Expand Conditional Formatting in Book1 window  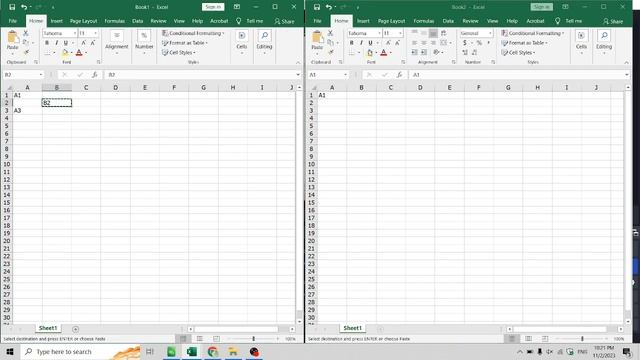(x=193, y=33)
